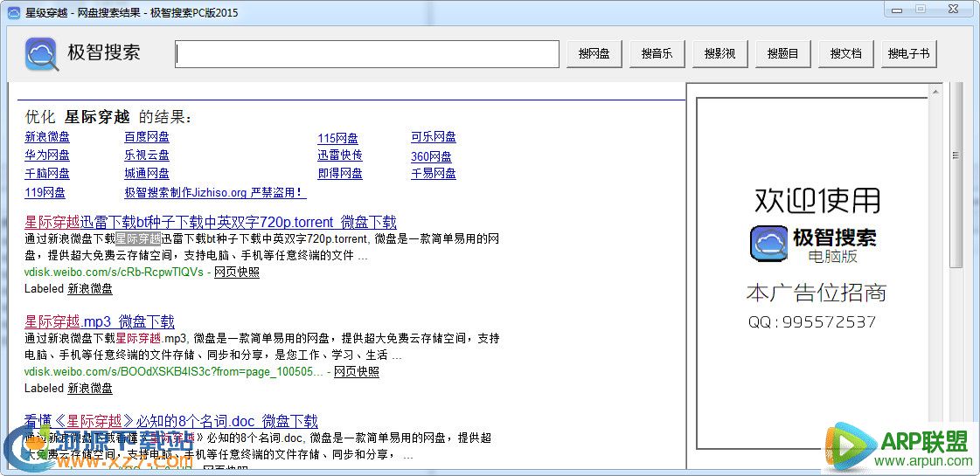Choose the 迅雷快传 link
The height and width of the screenshot is (476, 980).
click(340, 155)
